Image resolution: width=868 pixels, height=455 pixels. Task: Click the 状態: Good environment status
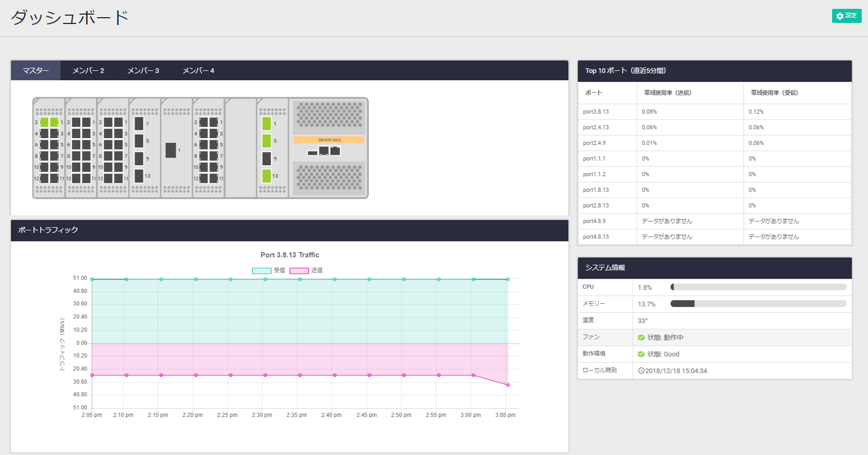tap(663, 354)
